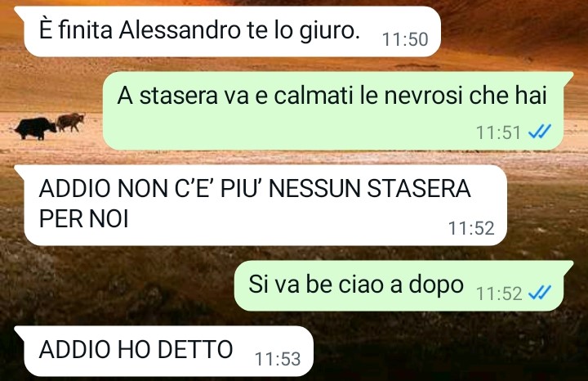Click the blue read ticks at 11:51

pyautogui.click(x=539, y=132)
